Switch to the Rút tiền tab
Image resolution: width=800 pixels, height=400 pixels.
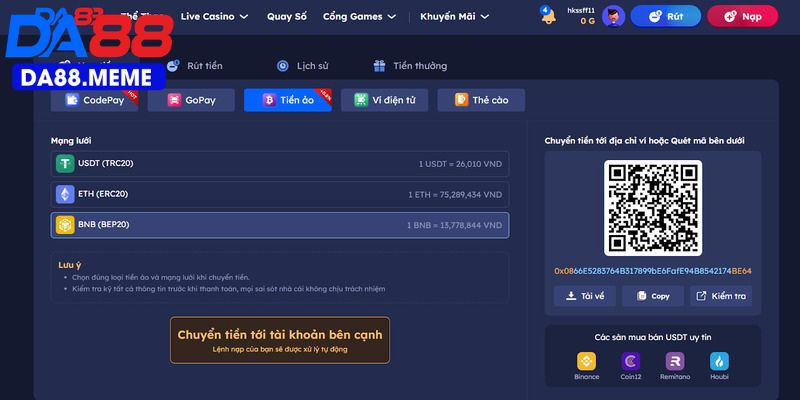tap(194, 66)
